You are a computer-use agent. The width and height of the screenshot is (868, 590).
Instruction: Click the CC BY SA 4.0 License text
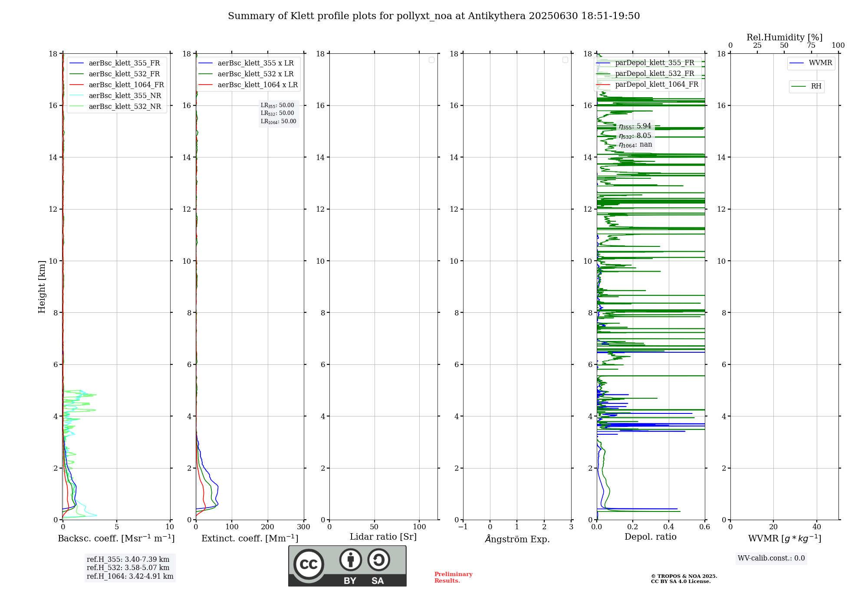tap(681, 581)
